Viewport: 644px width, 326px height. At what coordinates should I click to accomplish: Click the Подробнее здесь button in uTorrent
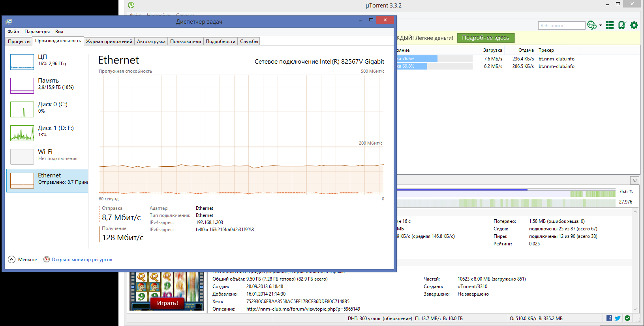(486, 38)
